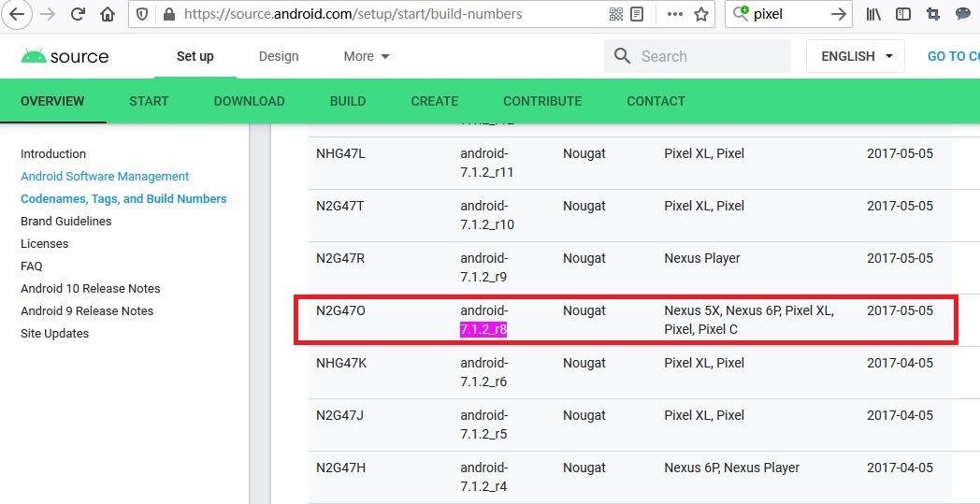
Task: Open Android Software Management link
Action: coord(105,177)
